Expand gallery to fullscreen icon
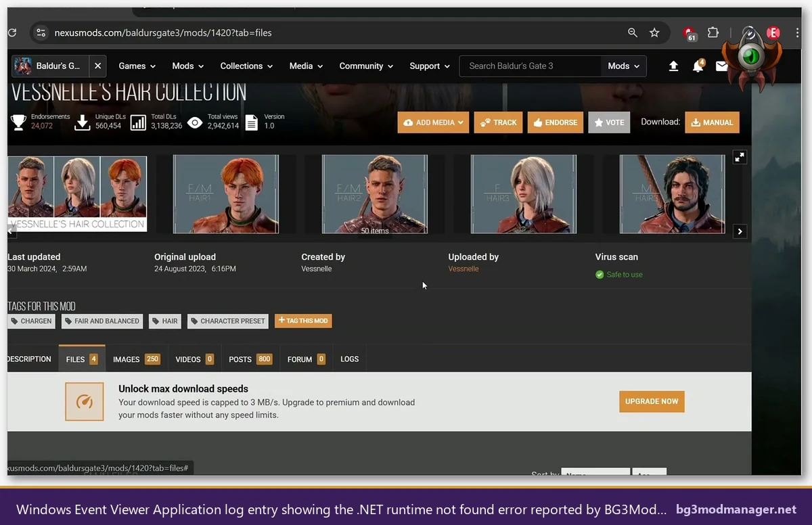Screen dimensions: 812x525 coord(740,157)
